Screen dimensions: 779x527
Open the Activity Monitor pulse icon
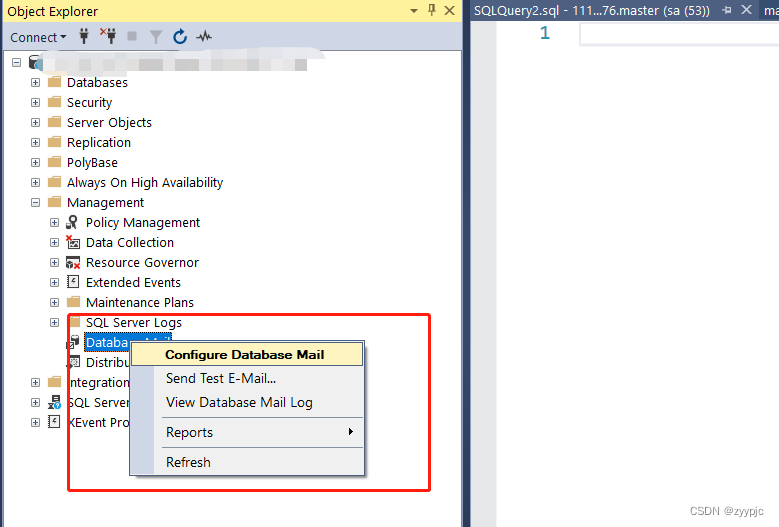click(204, 37)
